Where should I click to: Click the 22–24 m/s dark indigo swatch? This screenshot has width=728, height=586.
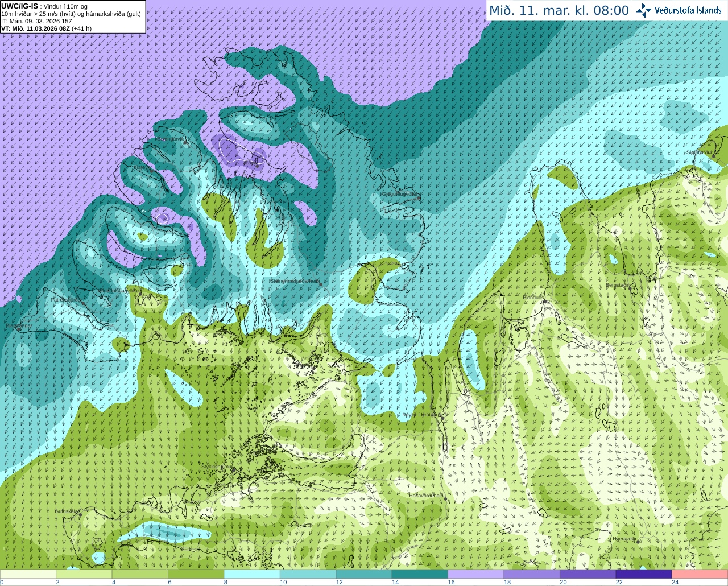(644, 574)
